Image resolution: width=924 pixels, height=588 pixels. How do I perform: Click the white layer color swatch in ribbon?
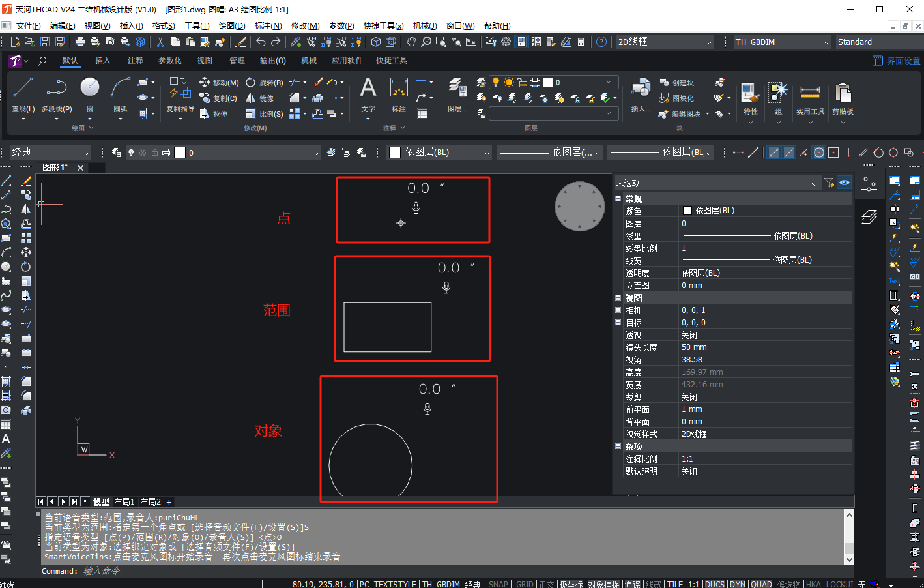pyautogui.click(x=548, y=82)
